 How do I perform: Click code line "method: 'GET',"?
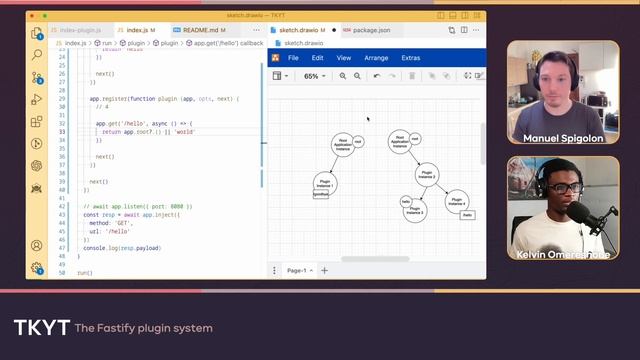(x=111, y=223)
